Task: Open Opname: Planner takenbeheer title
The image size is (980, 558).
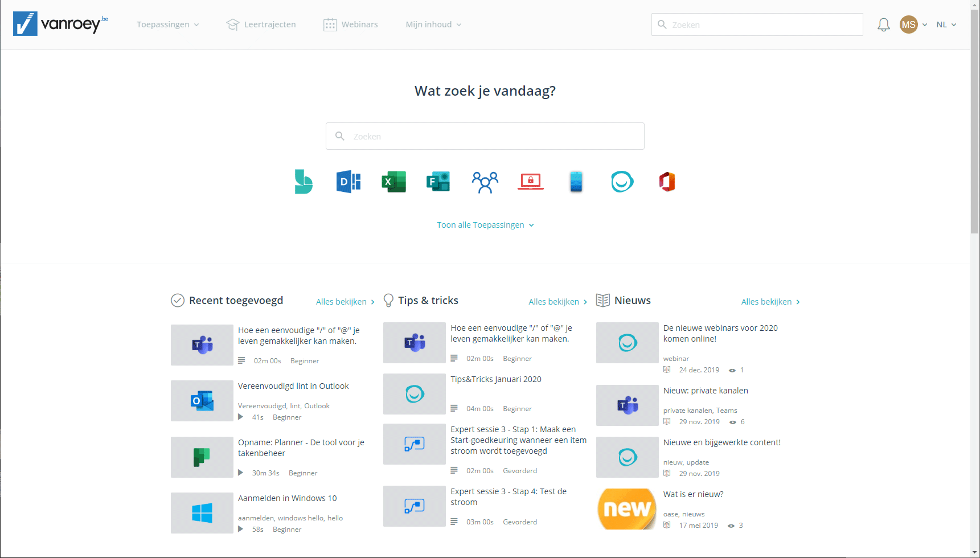Action: [301, 448]
